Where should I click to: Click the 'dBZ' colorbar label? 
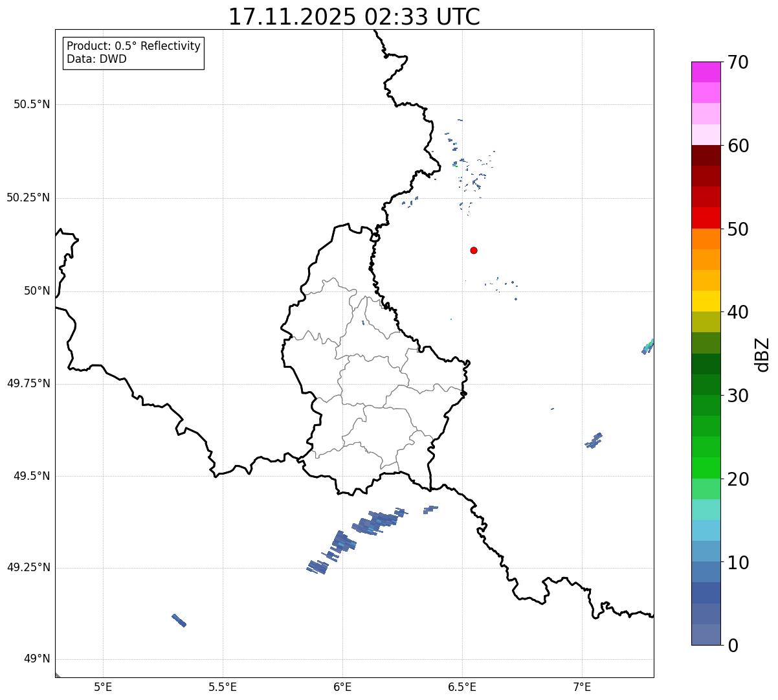[x=762, y=354]
